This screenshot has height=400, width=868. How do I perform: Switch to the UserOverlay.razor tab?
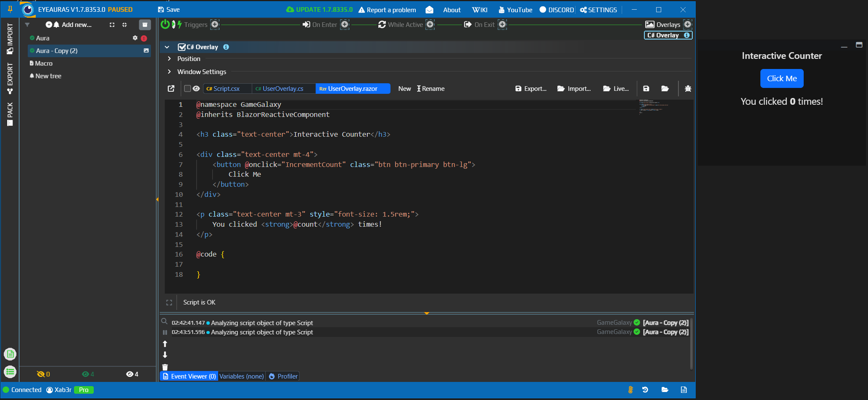[353, 88]
